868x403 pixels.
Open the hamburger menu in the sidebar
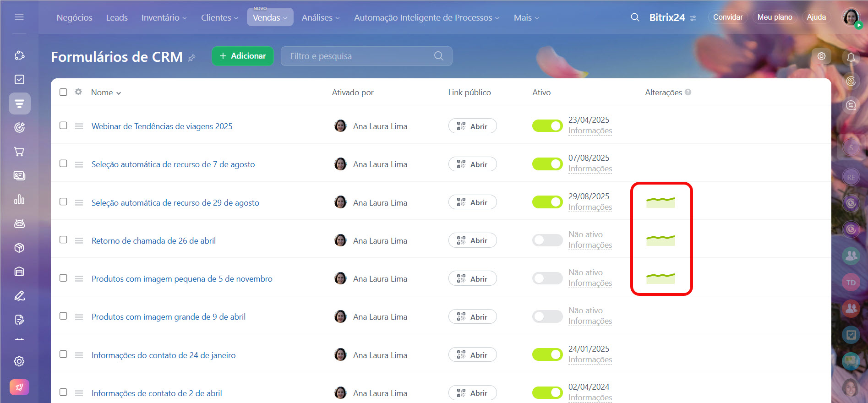(19, 17)
